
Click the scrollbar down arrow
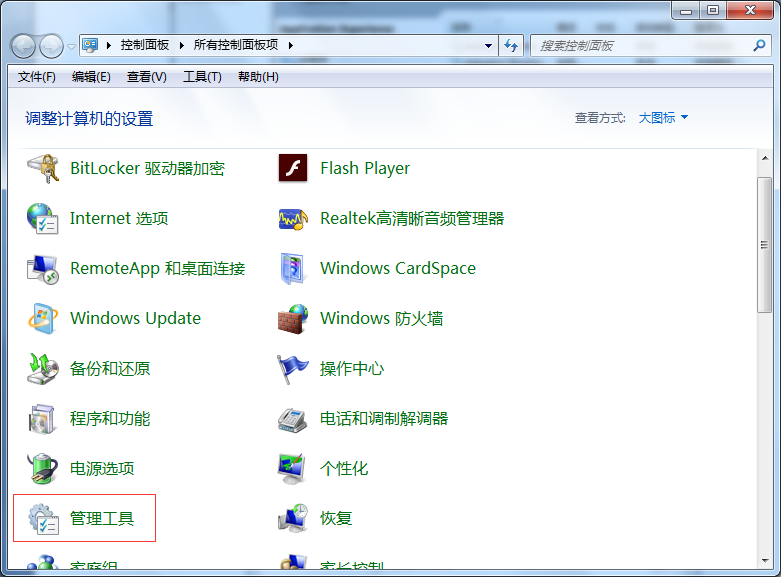[x=765, y=561]
